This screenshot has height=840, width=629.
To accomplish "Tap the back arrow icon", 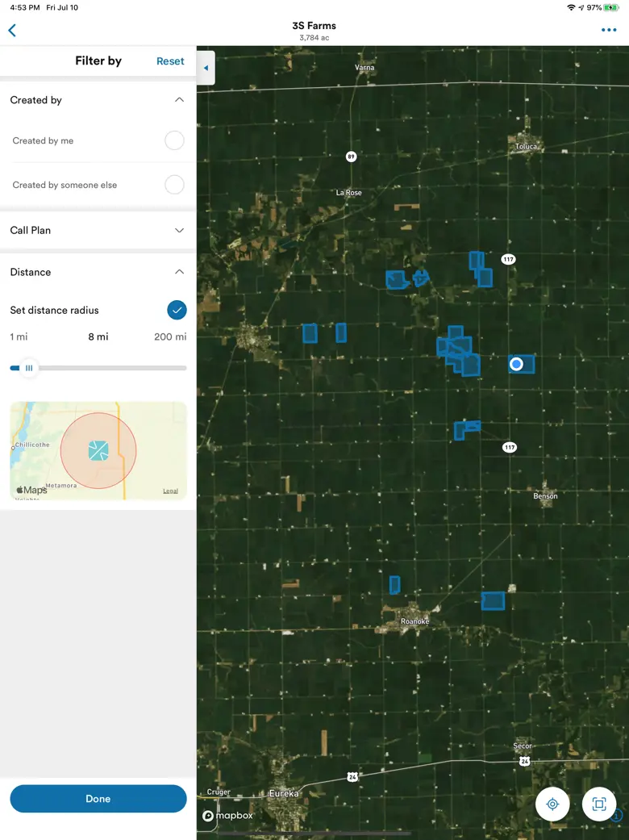I will coord(12,31).
